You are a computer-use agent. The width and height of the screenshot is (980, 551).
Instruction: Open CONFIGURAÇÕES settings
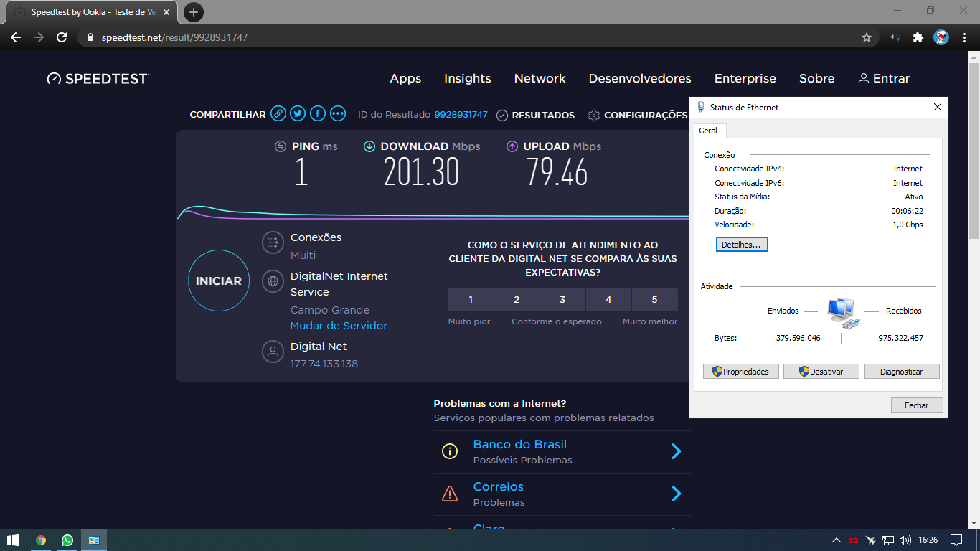(x=637, y=115)
